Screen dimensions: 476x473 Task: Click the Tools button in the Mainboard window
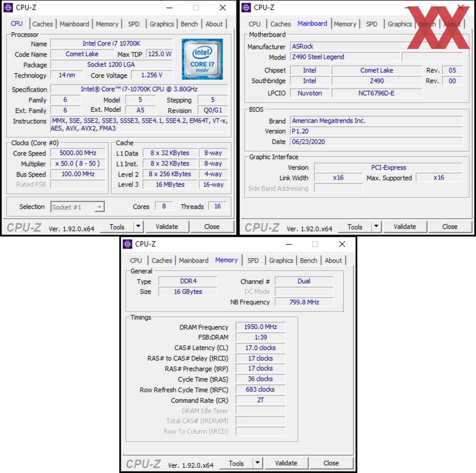click(x=355, y=227)
